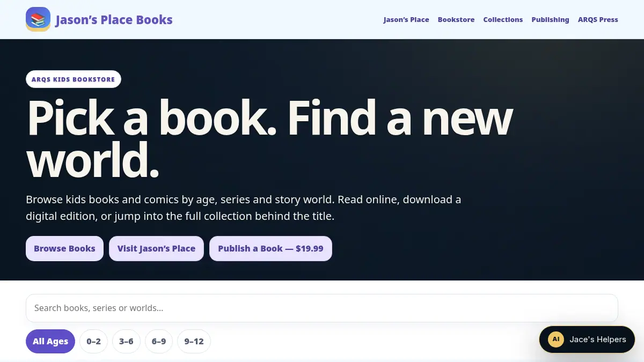Filter books by ages 3–6
Viewport: 644px width, 362px height.
pyautogui.click(x=126, y=342)
